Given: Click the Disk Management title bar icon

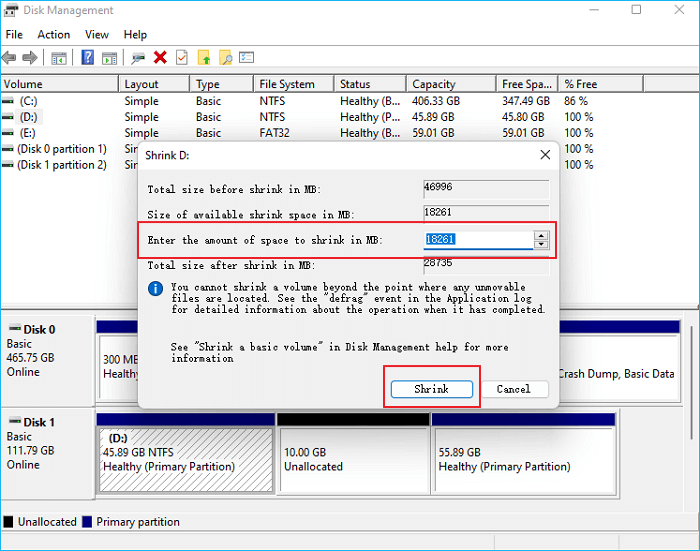Looking at the screenshot, I should pos(11,10).
